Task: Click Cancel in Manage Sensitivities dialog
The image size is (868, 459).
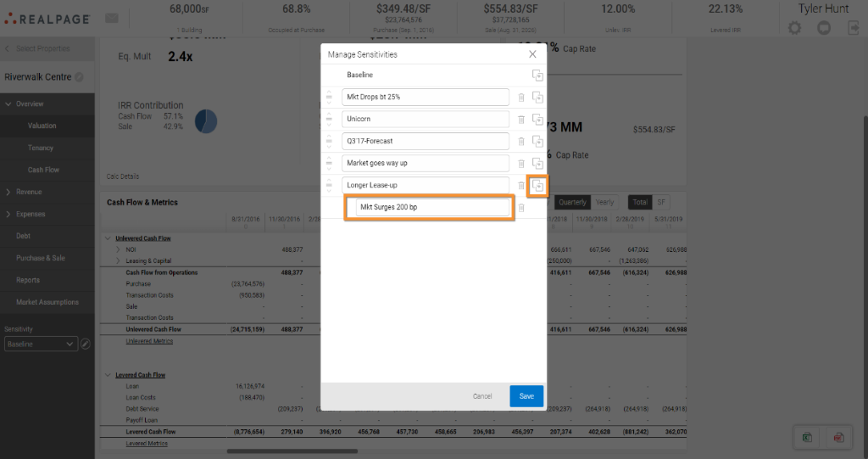Action: 482,396
